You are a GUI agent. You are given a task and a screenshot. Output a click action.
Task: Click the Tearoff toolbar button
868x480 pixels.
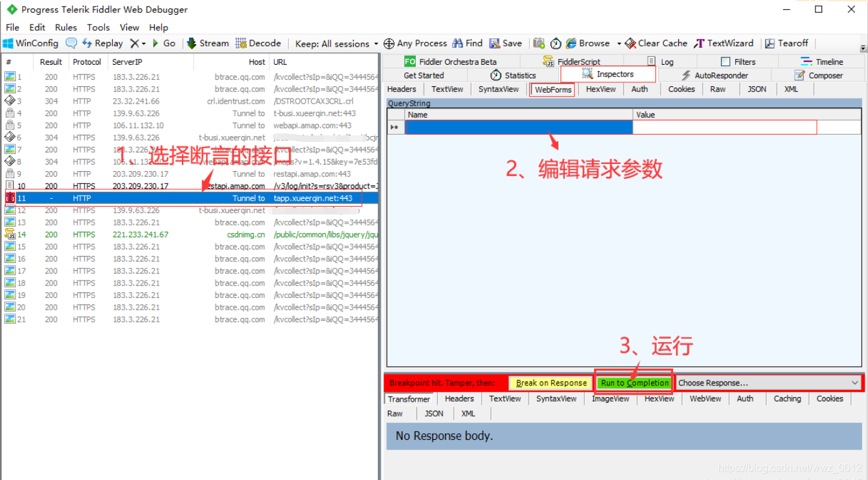(x=786, y=43)
